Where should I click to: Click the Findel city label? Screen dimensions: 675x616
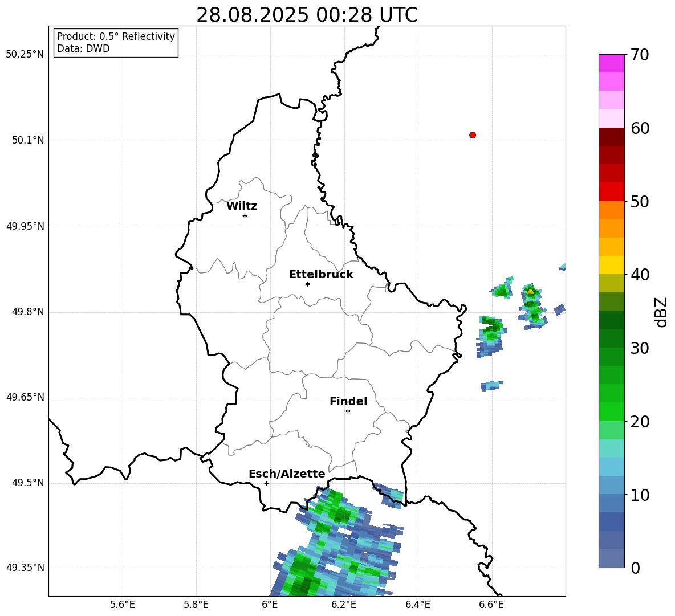click(x=348, y=401)
